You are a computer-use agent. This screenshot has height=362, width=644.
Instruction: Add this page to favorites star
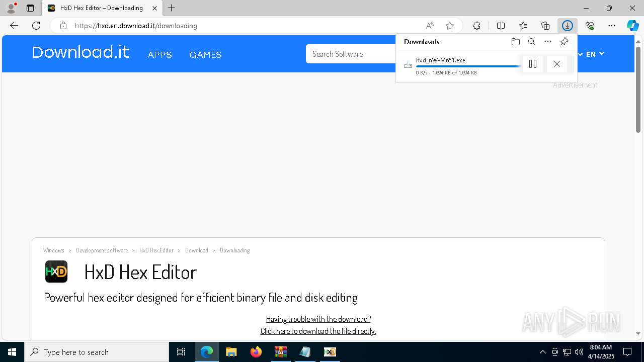tap(450, 26)
